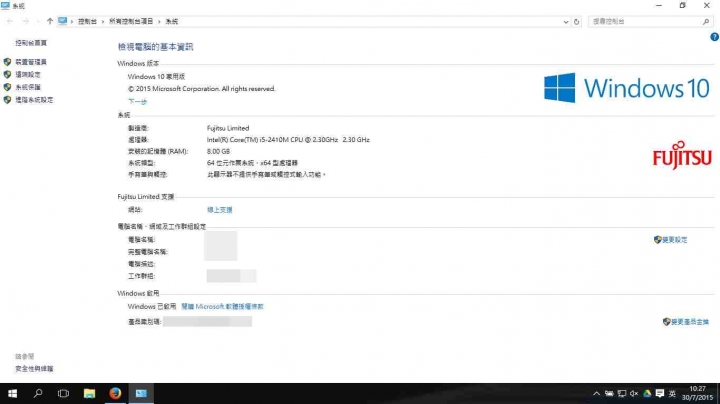
Task: Click the muted volume speaker icon
Action: point(634,393)
